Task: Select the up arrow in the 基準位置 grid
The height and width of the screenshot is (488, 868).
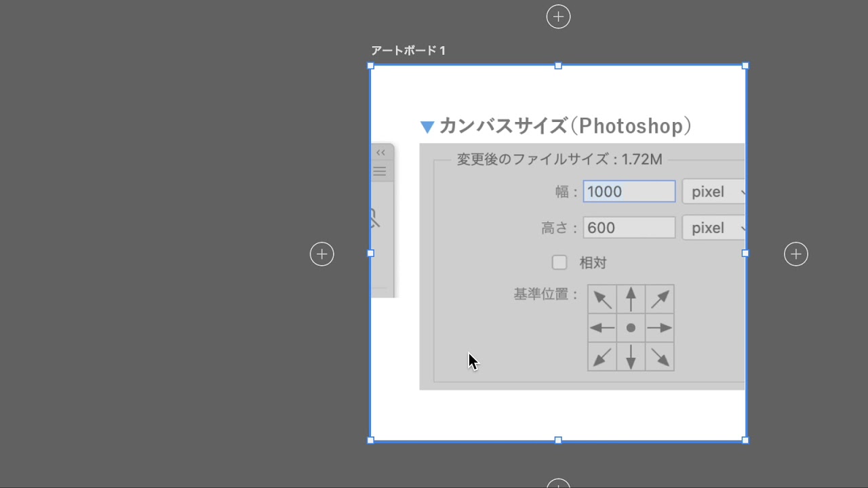Action: tap(631, 299)
